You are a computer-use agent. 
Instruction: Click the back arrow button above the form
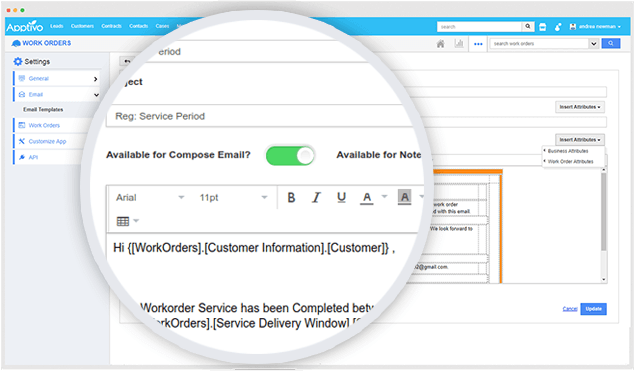(128, 61)
